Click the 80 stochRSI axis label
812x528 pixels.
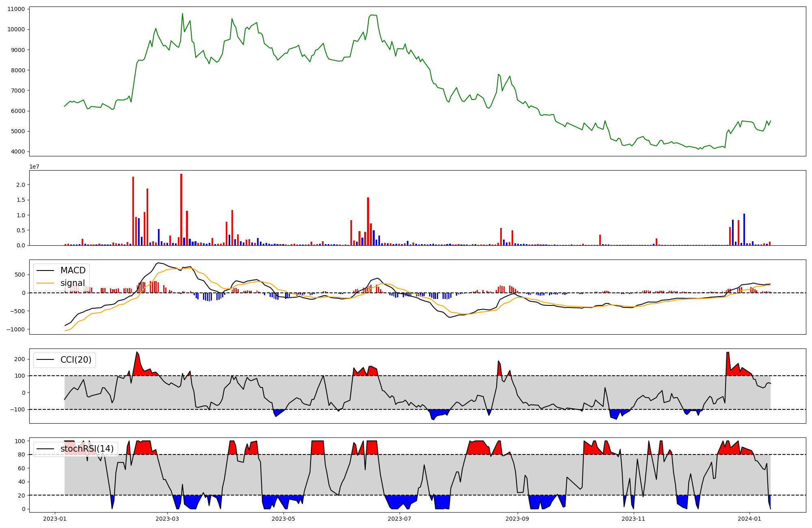pyautogui.click(x=22, y=454)
